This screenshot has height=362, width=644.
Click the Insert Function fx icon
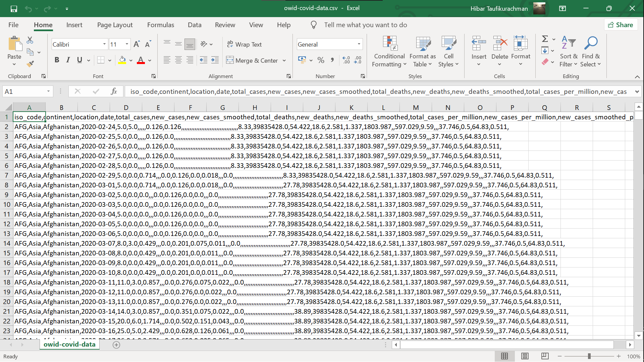click(x=114, y=91)
